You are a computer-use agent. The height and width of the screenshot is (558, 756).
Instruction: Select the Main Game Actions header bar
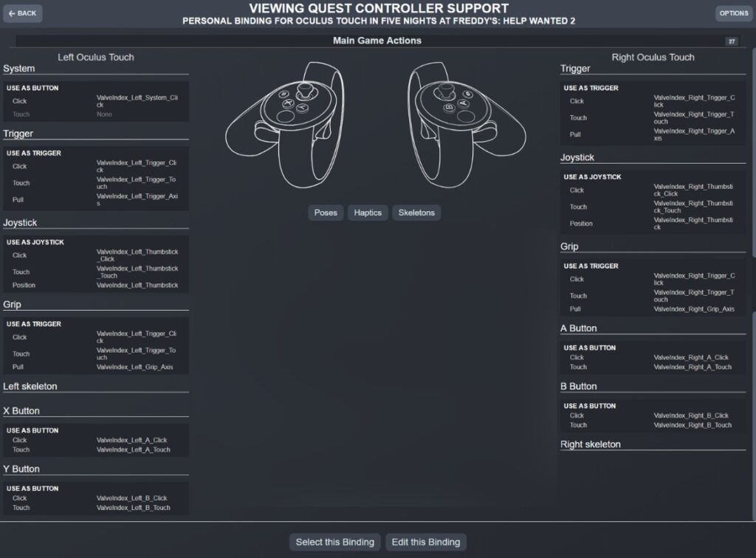coord(377,41)
